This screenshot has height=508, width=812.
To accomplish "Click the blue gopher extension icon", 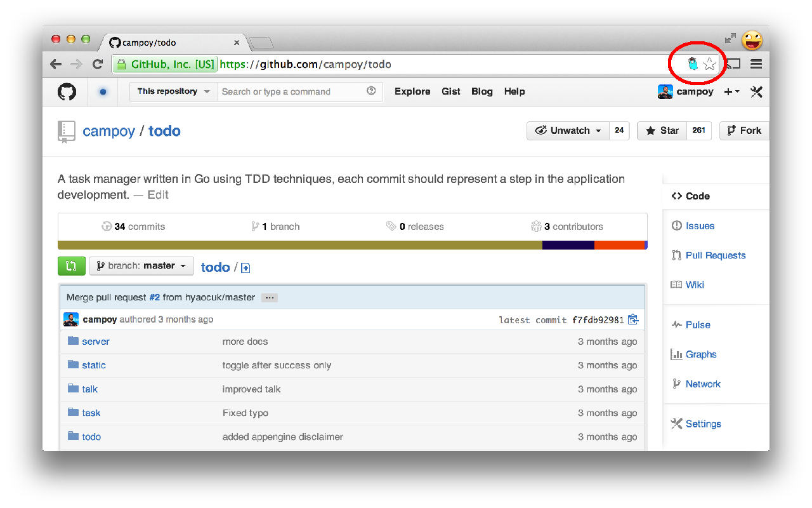I will click(x=693, y=63).
